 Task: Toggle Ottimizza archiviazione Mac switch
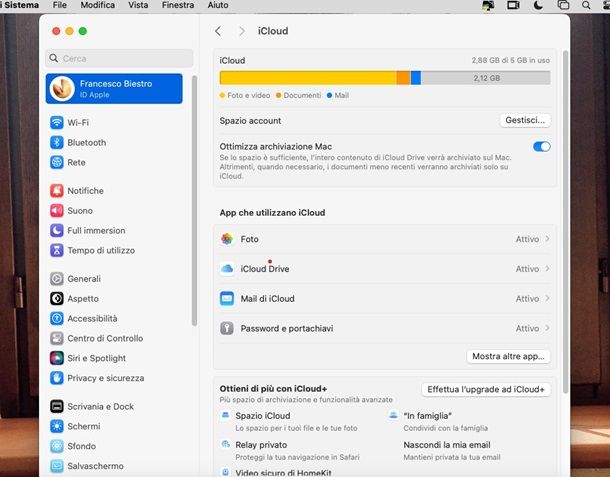(x=542, y=146)
